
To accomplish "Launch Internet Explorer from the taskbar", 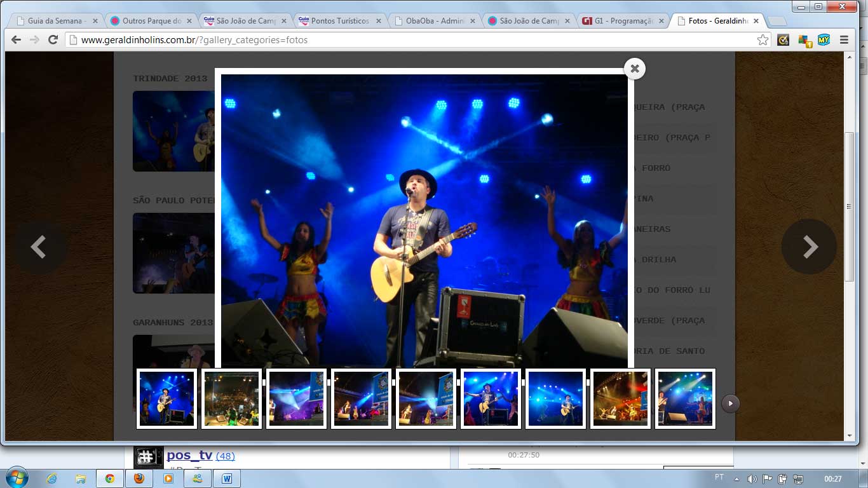I will click(52, 478).
